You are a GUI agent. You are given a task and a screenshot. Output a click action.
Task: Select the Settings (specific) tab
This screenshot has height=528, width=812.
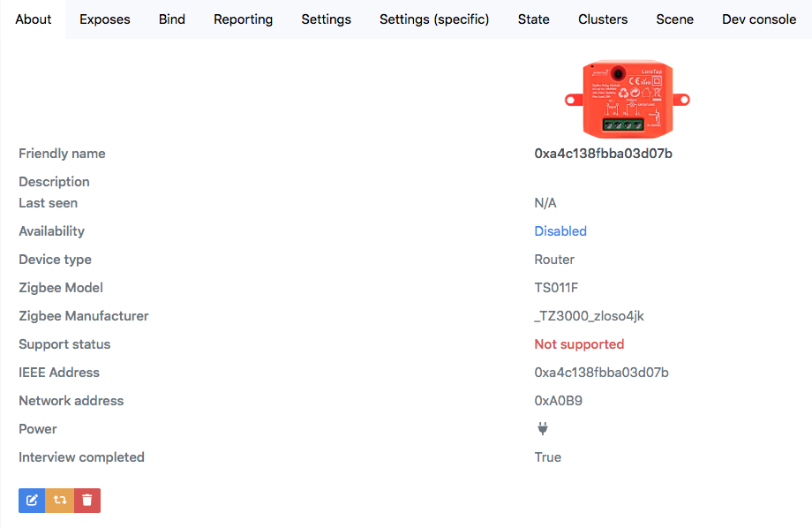pyautogui.click(x=433, y=19)
